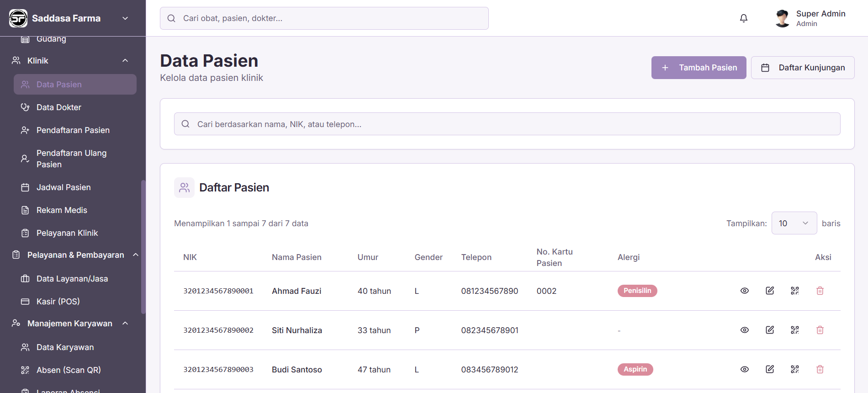Click the Klinik section people icon
This screenshot has height=393, width=868.
coord(16,60)
